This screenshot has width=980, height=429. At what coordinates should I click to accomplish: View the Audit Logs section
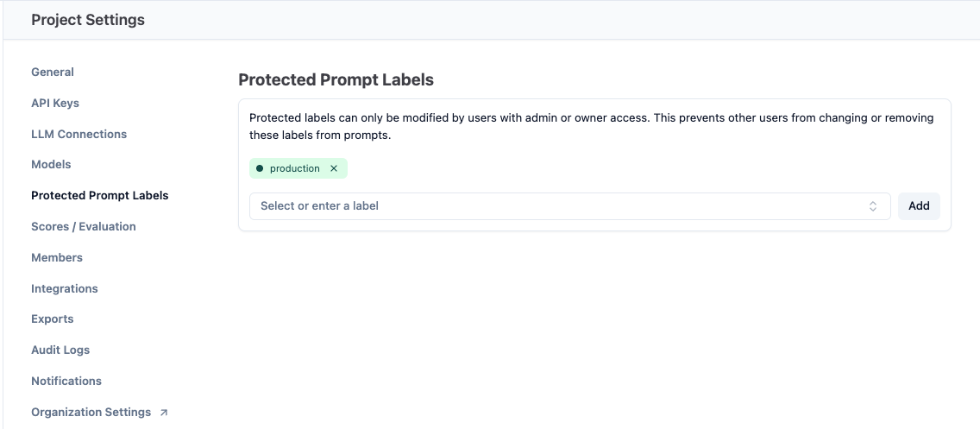(60, 350)
